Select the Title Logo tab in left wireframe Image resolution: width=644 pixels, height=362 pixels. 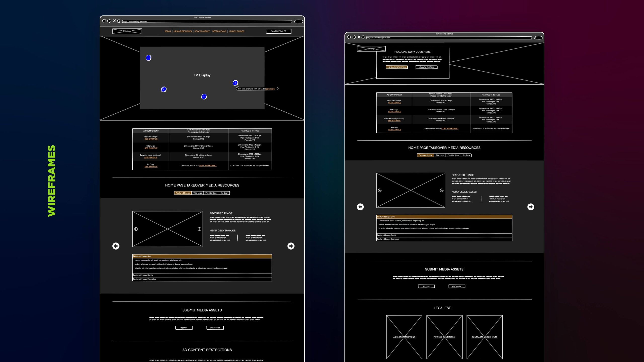pos(197,193)
